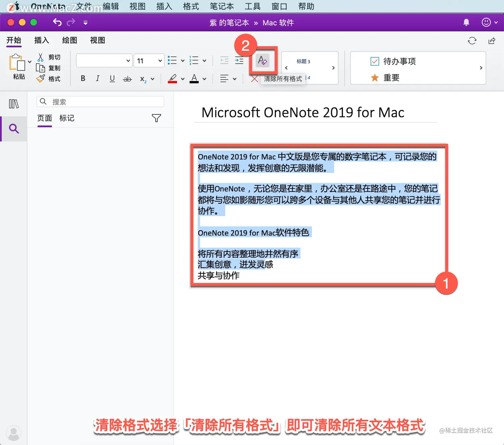Click red X delete icon

[254, 79]
